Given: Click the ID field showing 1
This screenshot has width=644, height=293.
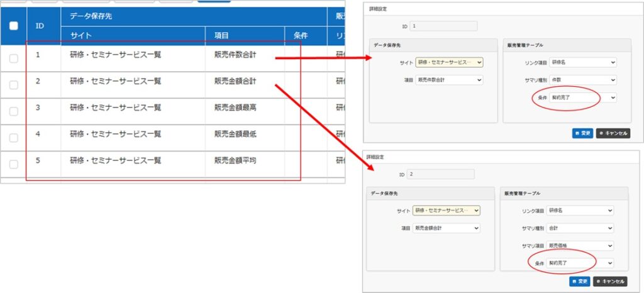Looking at the screenshot, I should [448, 26].
